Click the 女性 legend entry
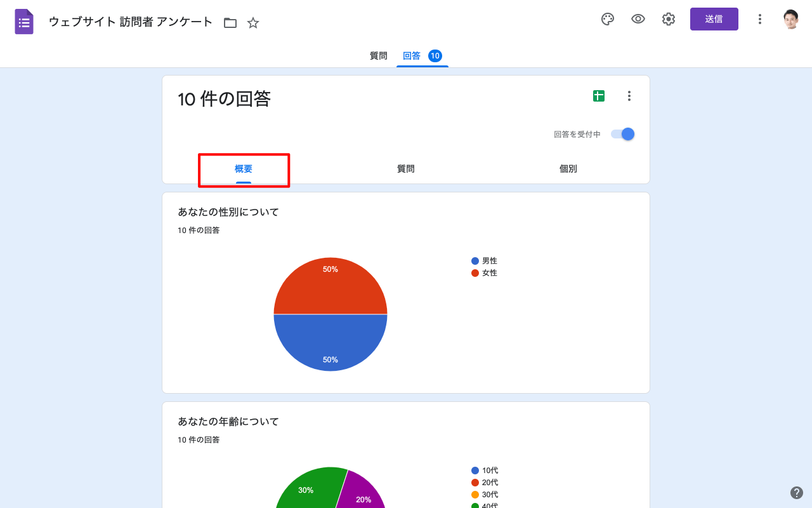812x508 pixels. pyautogui.click(x=485, y=273)
